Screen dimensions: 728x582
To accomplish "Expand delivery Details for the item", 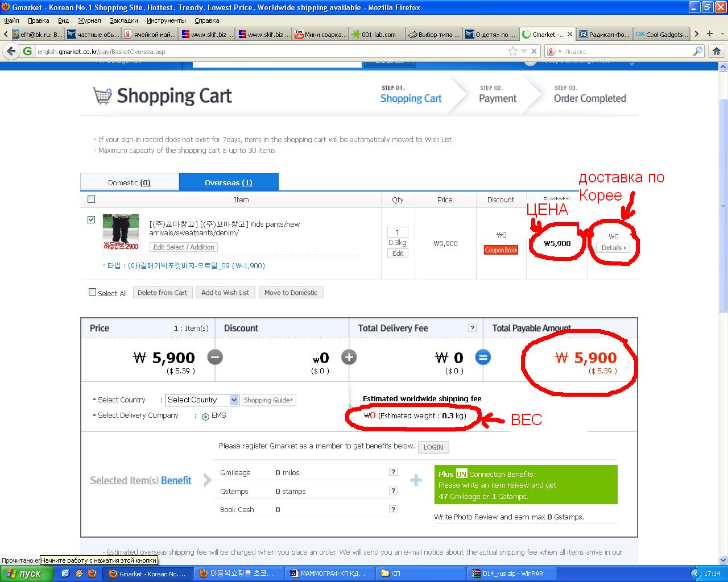I will (x=614, y=248).
